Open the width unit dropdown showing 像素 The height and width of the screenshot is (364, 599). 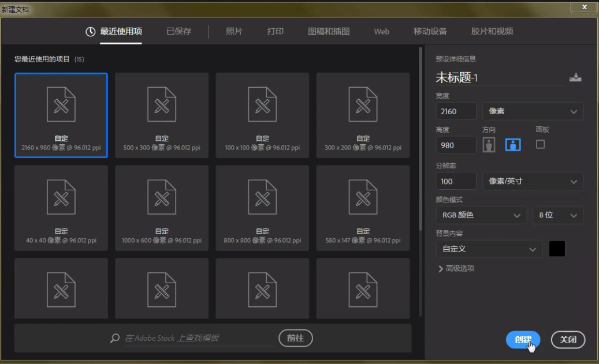click(532, 111)
